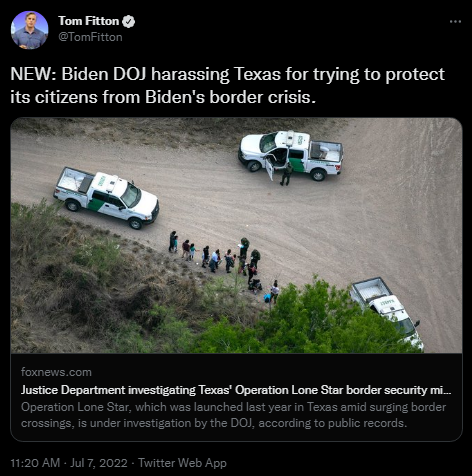Image resolution: width=472 pixels, height=476 pixels.
Task: Click the left white-green truck in photo
Action: pos(107,197)
